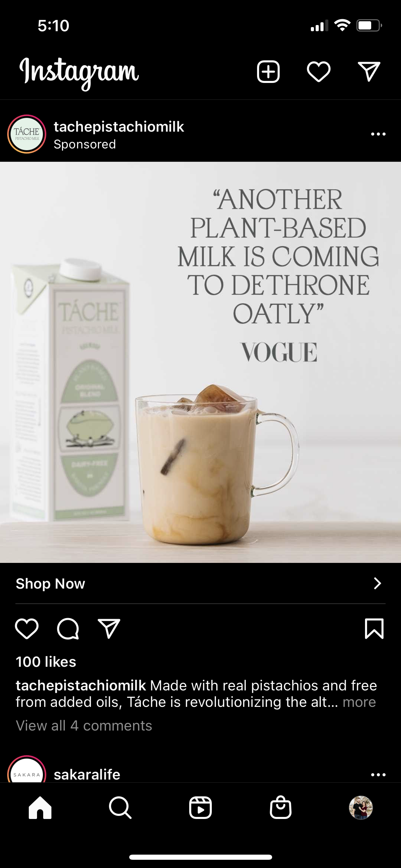Image resolution: width=401 pixels, height=868 pixels.
Task: View all 4 comments
Action: pos(84,726)
